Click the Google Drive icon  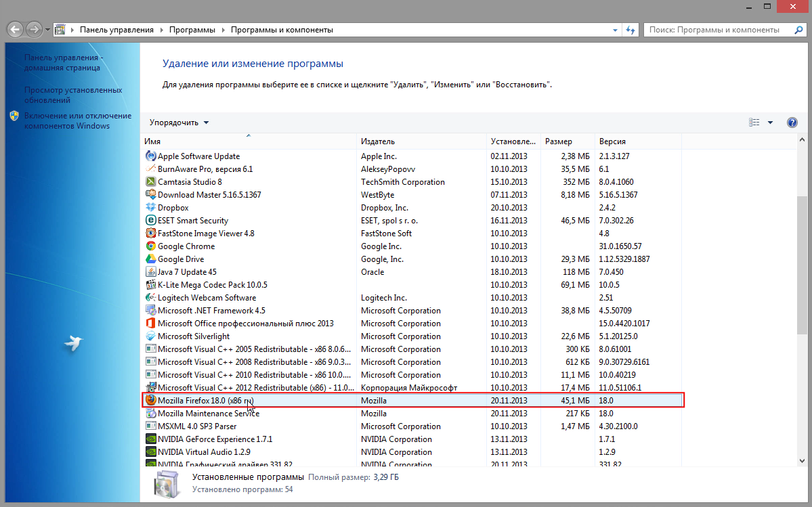pos(151,259)
